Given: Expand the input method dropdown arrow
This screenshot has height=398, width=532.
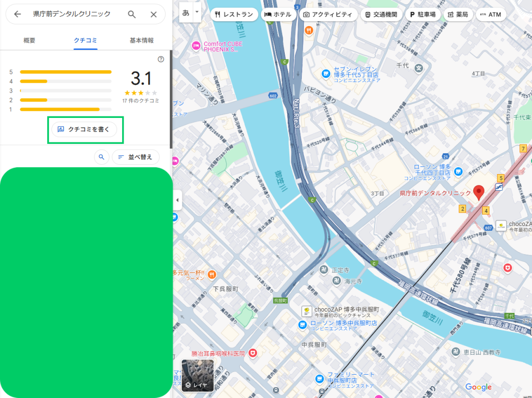Looking at the screenshot, I should 196,11.
